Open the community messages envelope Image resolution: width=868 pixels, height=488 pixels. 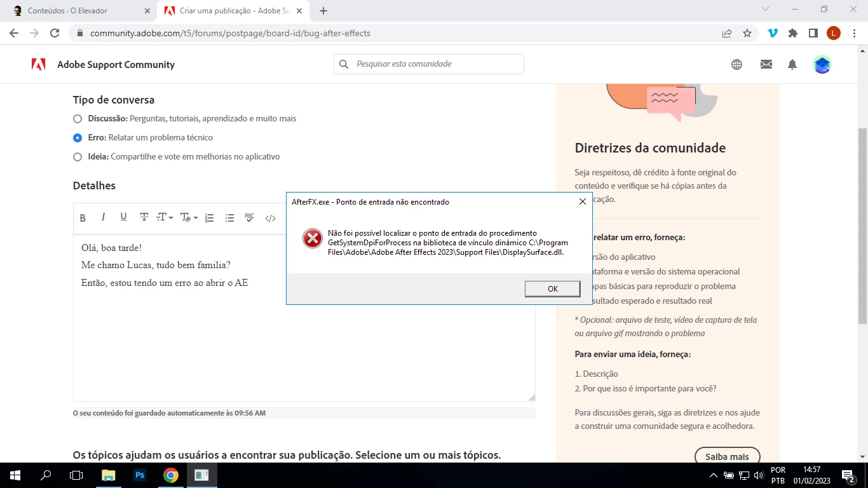click(766, 64)
